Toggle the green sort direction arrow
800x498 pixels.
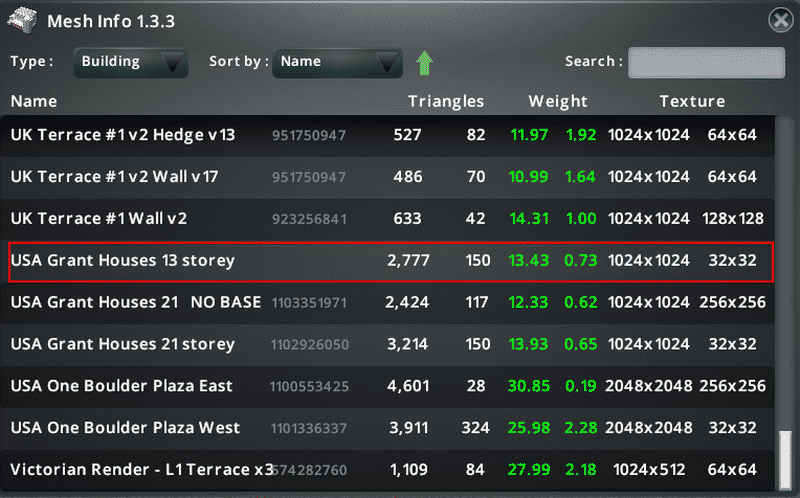[x=424, y=63]
